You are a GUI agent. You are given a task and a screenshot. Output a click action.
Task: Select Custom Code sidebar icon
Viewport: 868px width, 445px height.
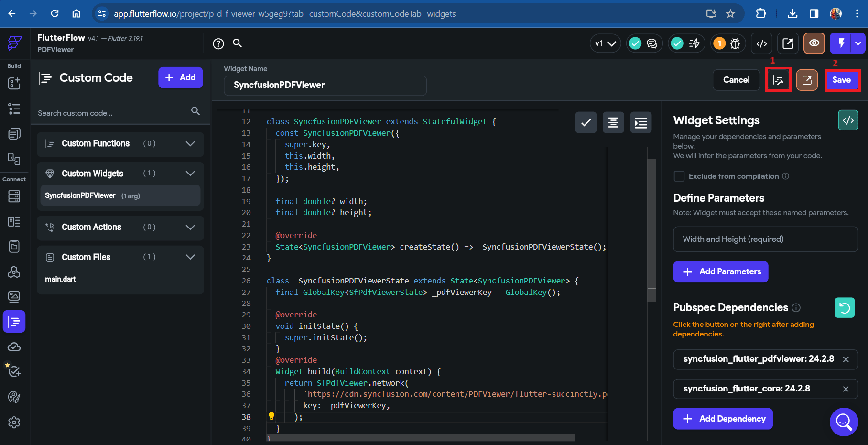[14, 322]
